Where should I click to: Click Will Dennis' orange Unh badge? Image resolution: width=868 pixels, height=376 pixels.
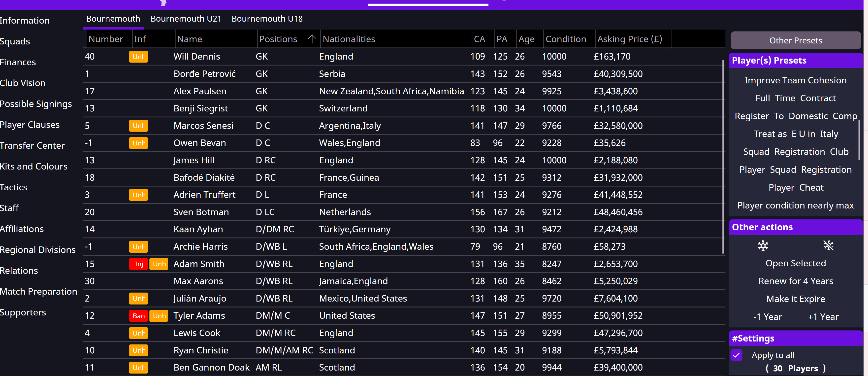pyautogui.click(x=138, y=57)
